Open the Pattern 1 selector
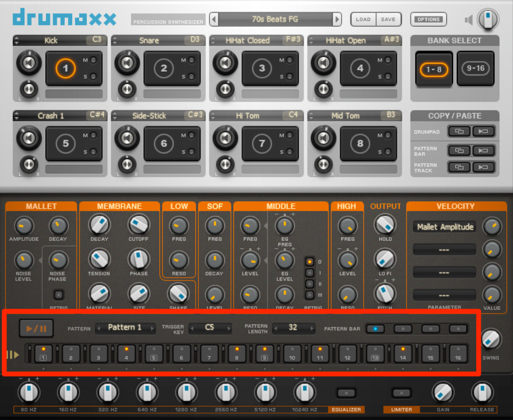513x420 pixels. tap(125, 327)
